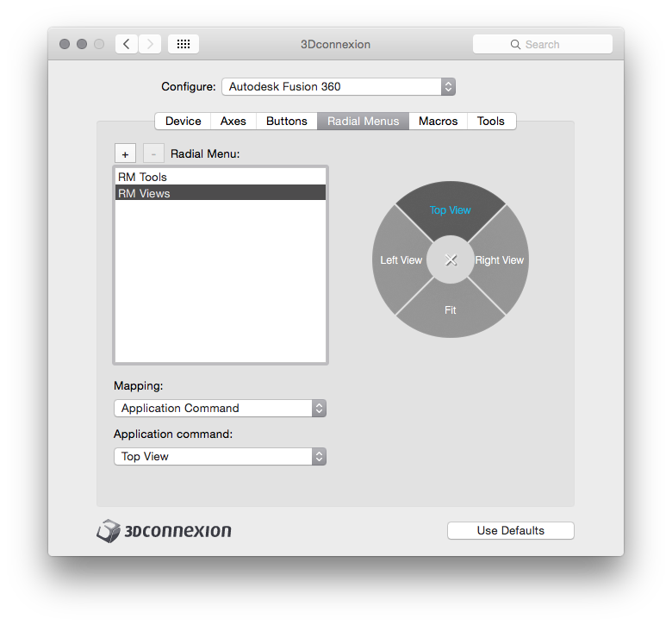
Task: Open the Configure application dropdown
Action: (x=338, y=87)
